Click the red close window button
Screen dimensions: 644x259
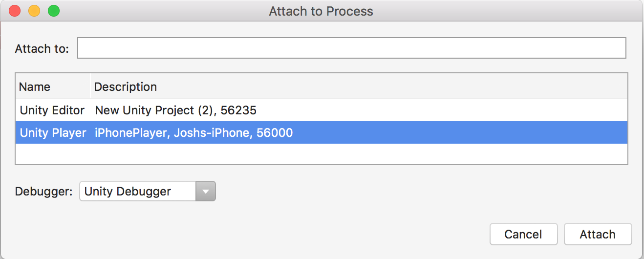(15, 11)
